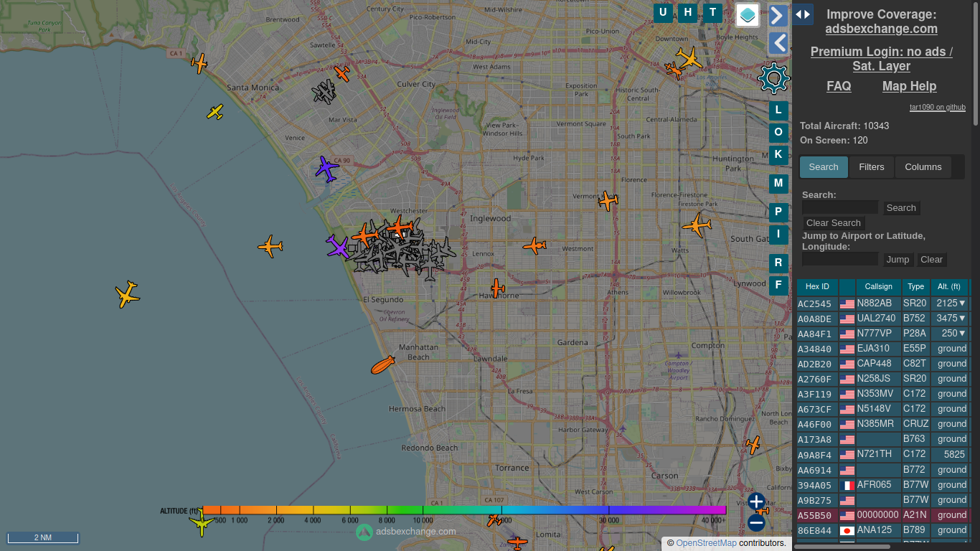Select yellow jet near downtown Los Angeles
Image resolution: width=980 pixels, height=551 pixels.
coord(689,58)
